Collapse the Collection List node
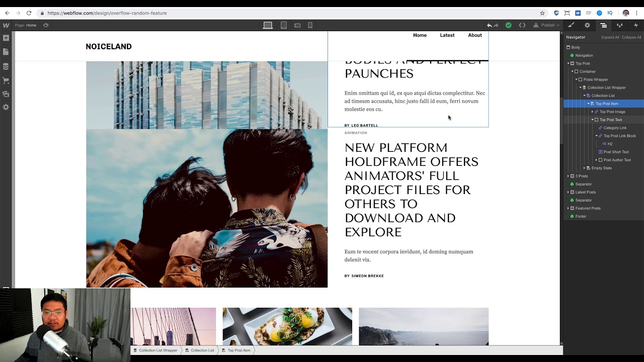This screenshot has height=362, width=644. [x=584, y=96]
